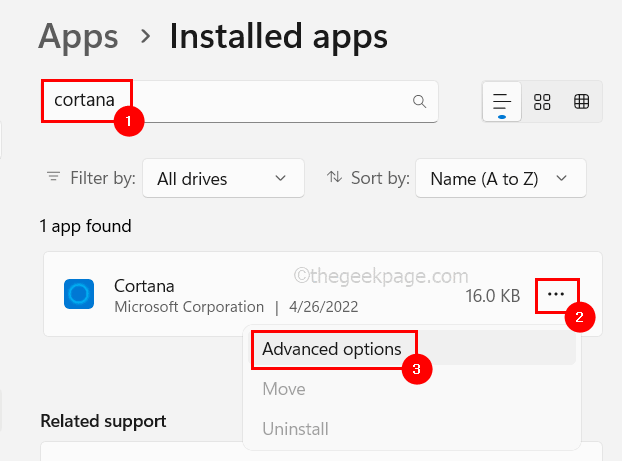Screen dimensions: 622x461
Task: Click the 16.0 KB size value
Action: point(493,296)
